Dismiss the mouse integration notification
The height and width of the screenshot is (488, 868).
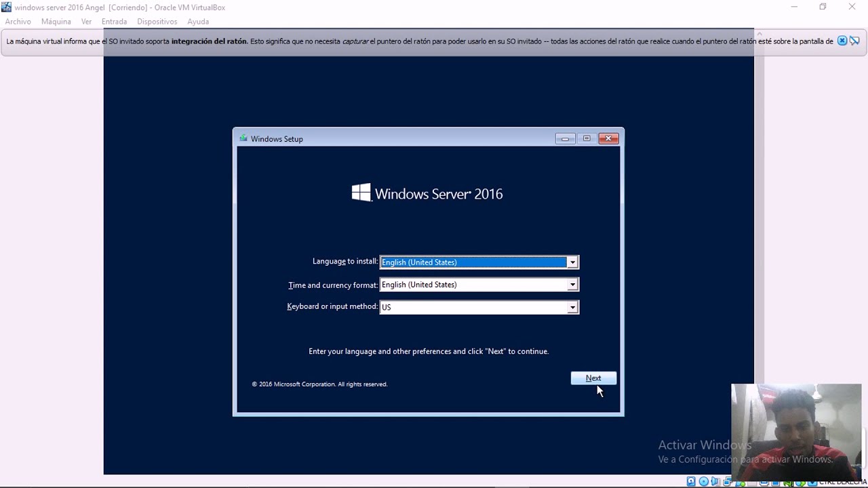pyautogui.click(x=842, y=41)
